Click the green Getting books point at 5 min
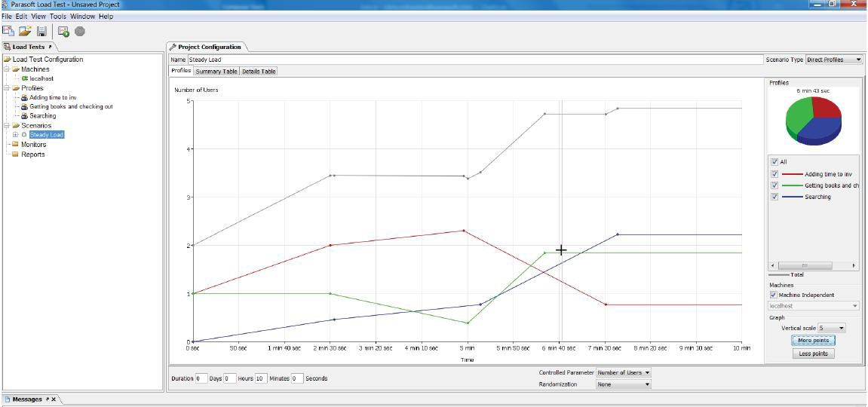This screenshot has height=407, width=868. (468, 323)
